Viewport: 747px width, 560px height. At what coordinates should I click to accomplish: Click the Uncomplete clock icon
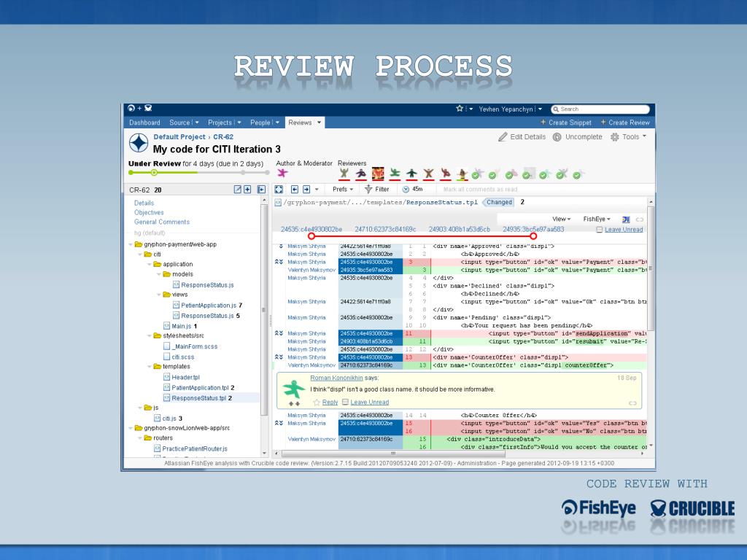557,137
